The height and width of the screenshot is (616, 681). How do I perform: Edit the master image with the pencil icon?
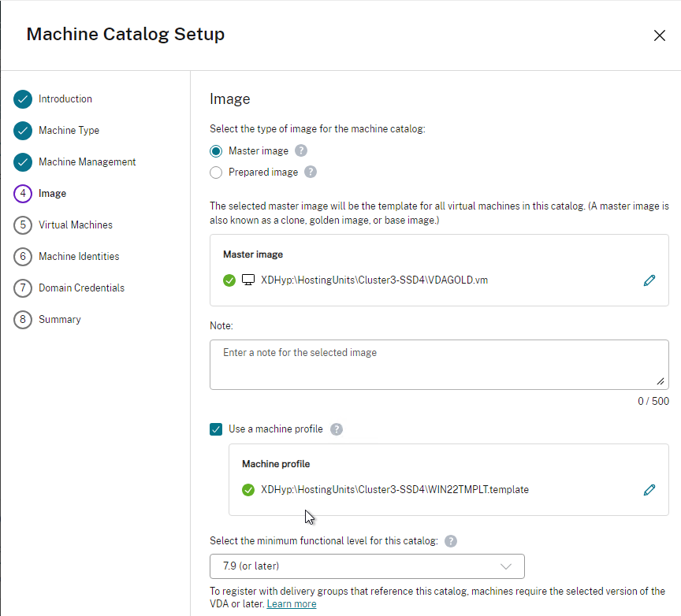(x=649, y=280)
